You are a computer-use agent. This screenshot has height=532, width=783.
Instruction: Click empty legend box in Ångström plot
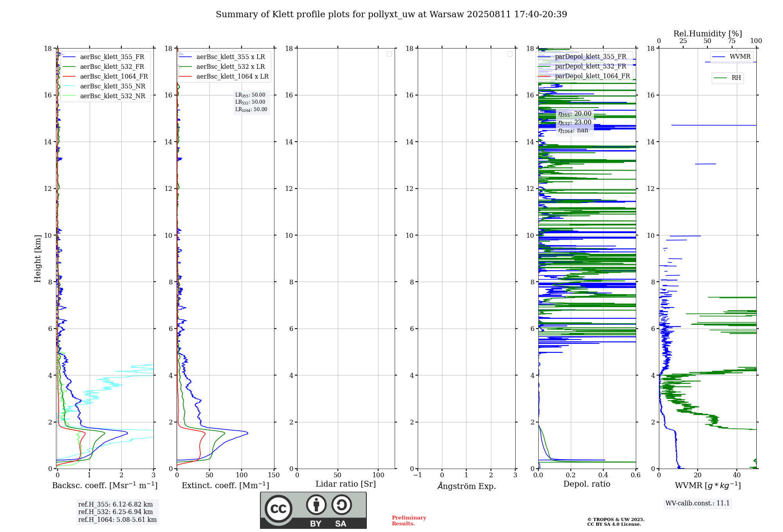[510, 54]
